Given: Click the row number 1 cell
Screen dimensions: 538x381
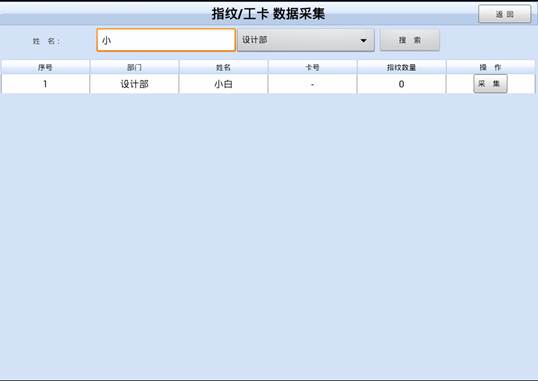Looking at the screenshot, I should 45,84.
